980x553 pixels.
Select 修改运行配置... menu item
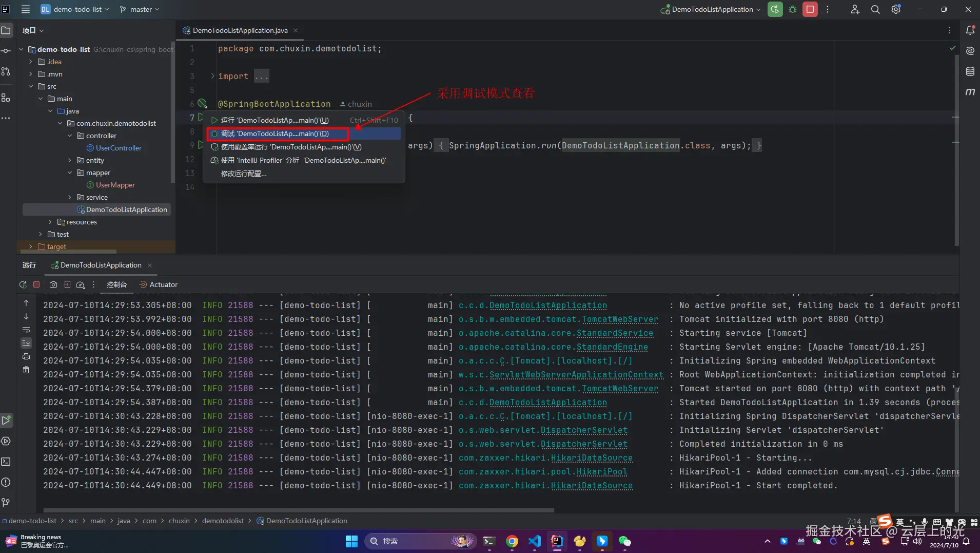[x=304, y=174]
